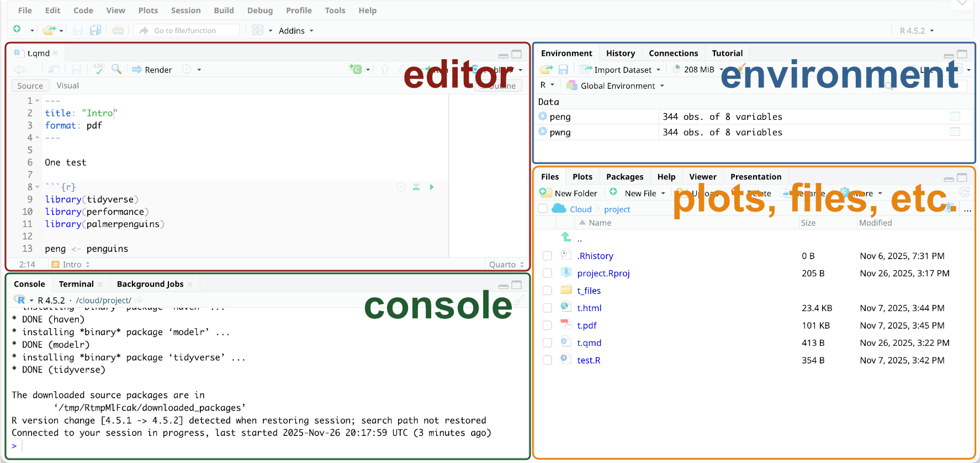This screenshot has width=980, height=463.
Task: Tick the checkbox beside project.Rproj
Action: [x=547, y=273]
